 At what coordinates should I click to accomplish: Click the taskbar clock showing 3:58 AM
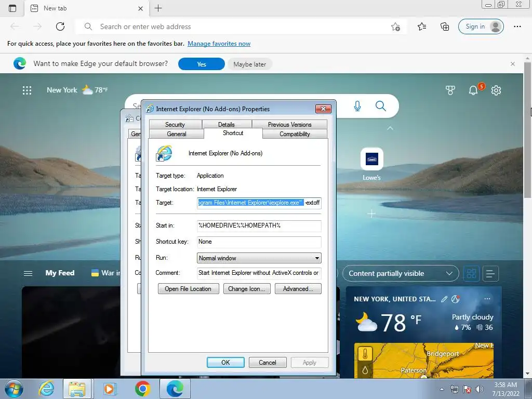[506, 389]
